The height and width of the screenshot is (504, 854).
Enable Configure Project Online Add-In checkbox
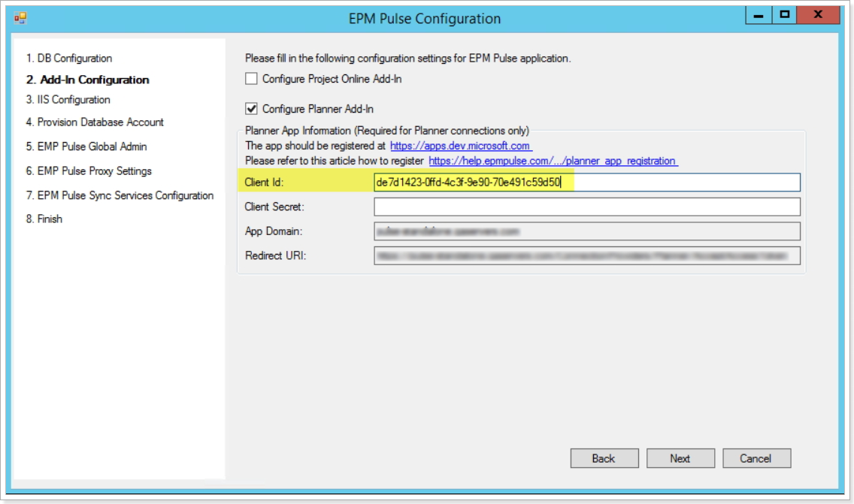point(251,79)
